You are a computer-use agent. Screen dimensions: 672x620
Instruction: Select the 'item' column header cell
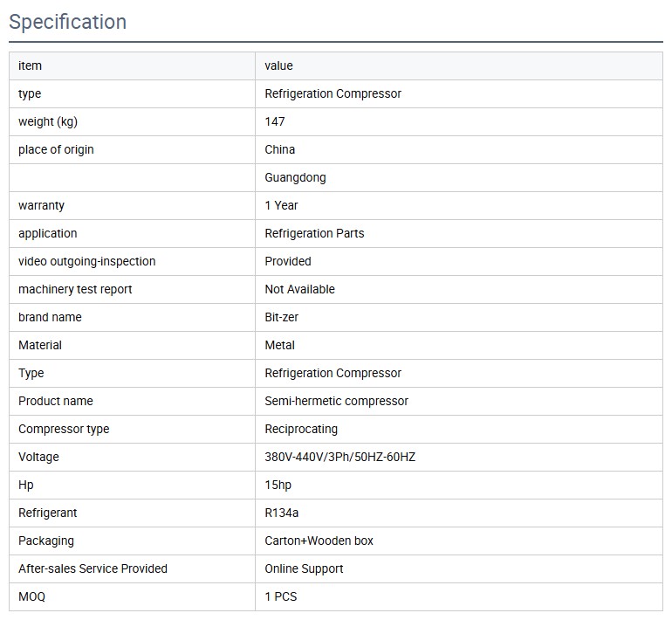30,65
